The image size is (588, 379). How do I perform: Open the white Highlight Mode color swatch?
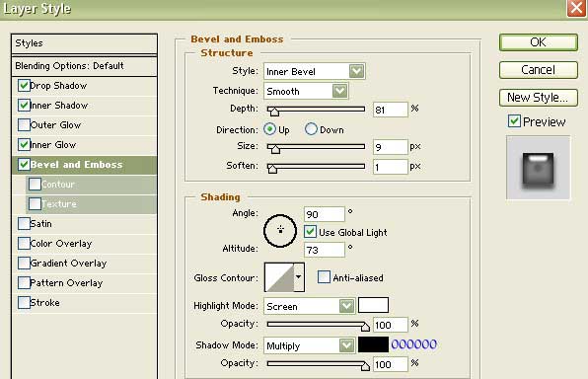(373, 305)
